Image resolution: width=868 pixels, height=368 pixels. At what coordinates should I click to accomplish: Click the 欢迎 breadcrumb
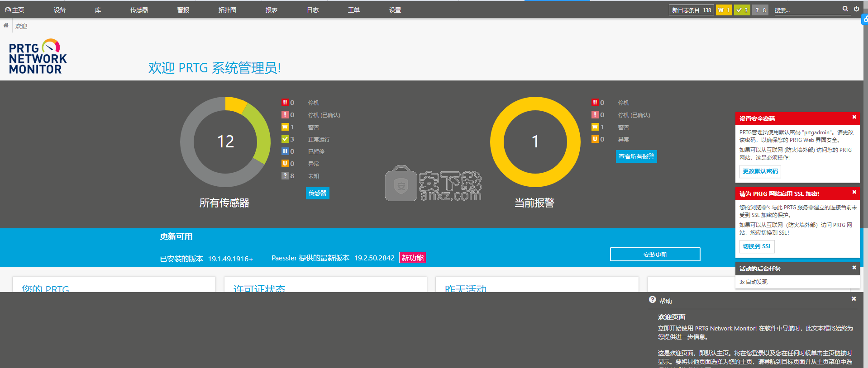21,26
